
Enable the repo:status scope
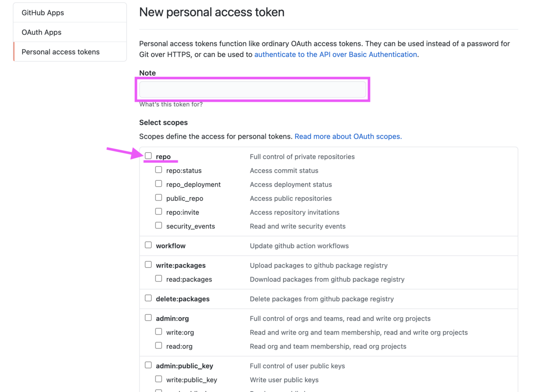coord(159,170)
